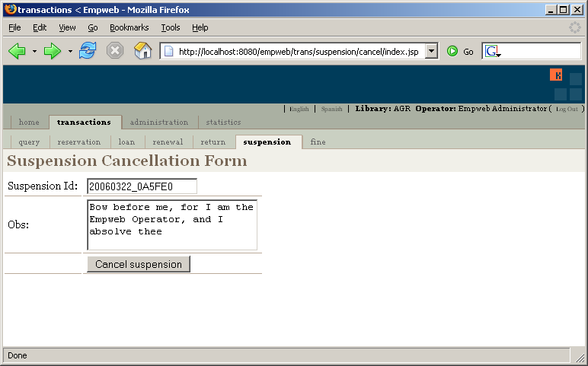Switch language to English
Viewport: 588px width, 366px height.
(x=299, y=109)
